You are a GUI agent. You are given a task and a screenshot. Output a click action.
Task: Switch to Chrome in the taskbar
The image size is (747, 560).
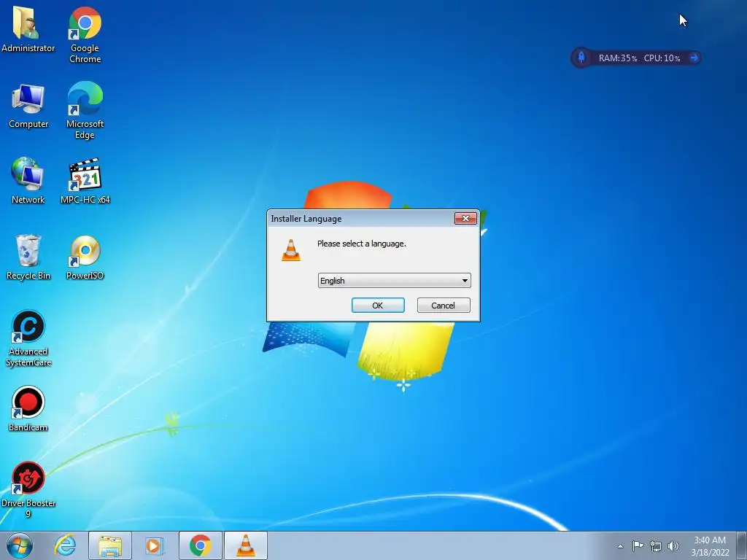201,545
